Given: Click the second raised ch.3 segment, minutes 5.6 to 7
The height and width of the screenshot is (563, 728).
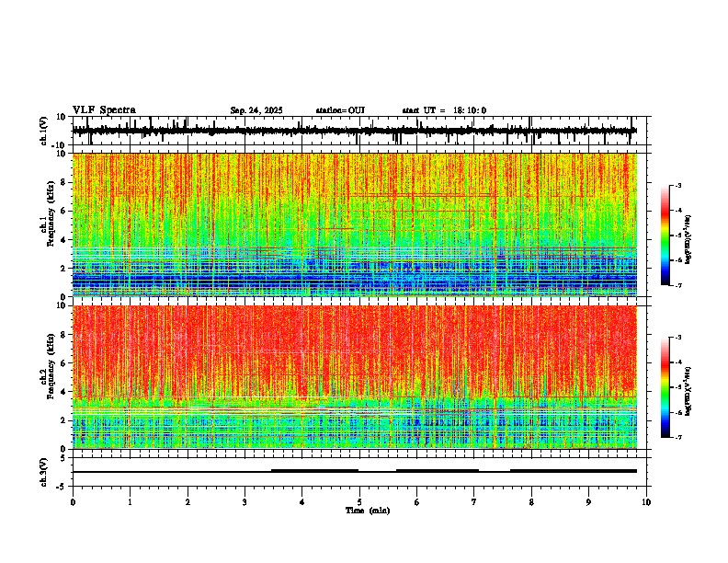Looking at the screenshot, I should point(438,471).
